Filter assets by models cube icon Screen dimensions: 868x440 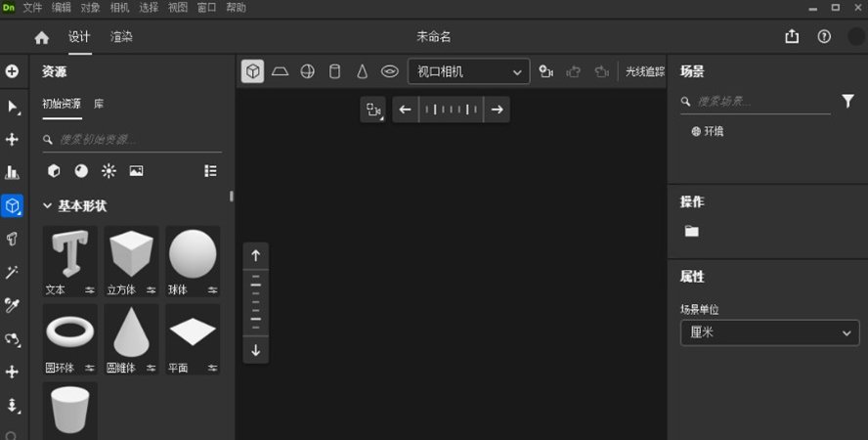pos(54,171)
